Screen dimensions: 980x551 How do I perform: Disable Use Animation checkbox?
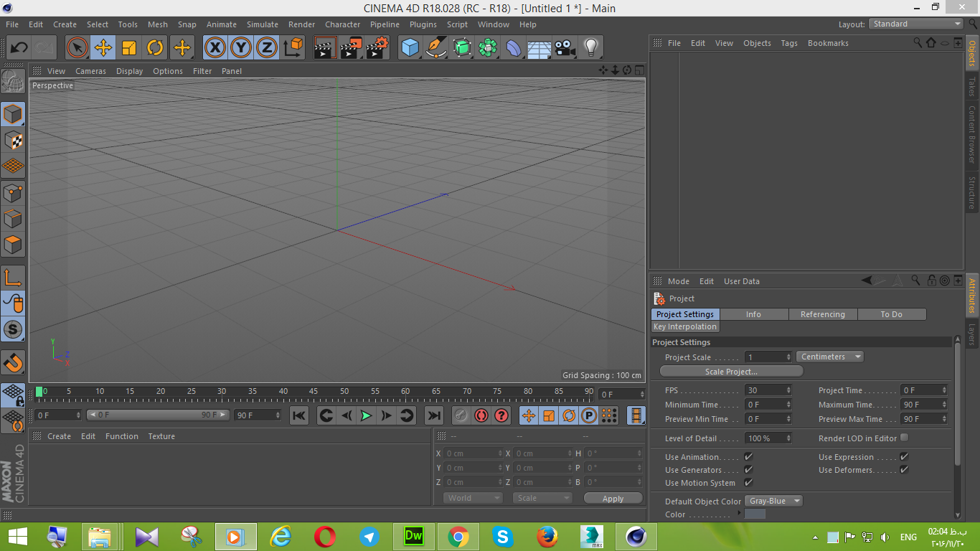[748, 457]
